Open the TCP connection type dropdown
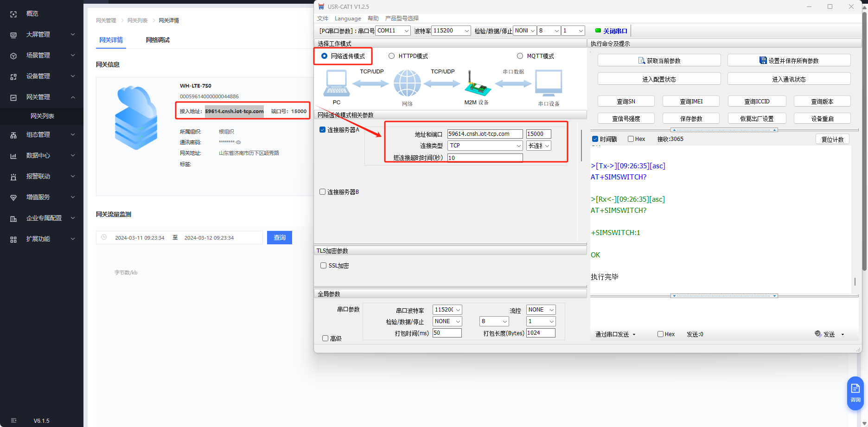 point(485,146)
